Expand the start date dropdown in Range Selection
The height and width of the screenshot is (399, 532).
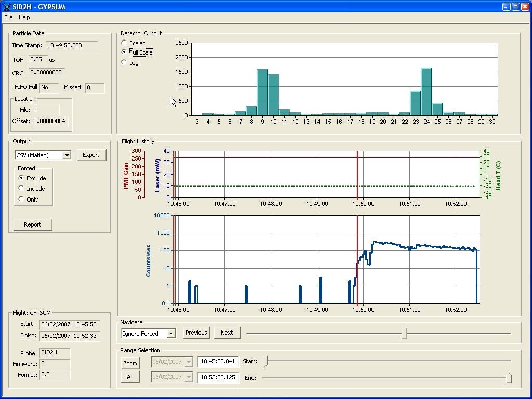pos(188,362)
